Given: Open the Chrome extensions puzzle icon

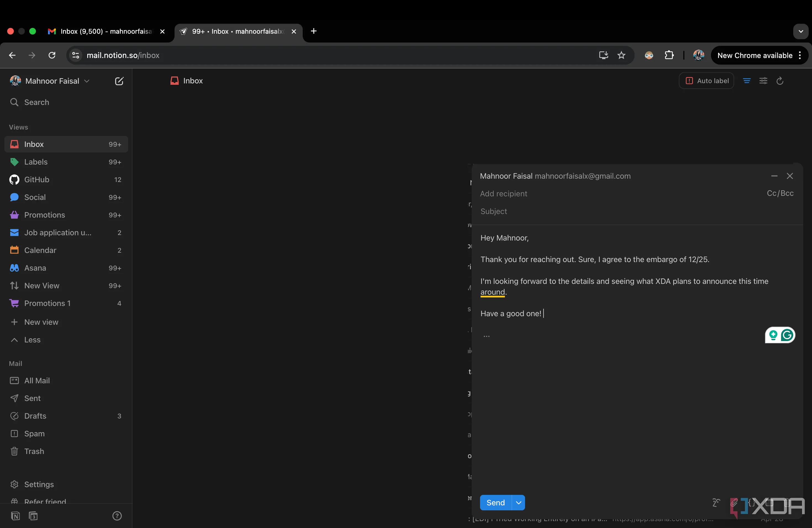Looking at the screenshot, I should pos(669,55).
